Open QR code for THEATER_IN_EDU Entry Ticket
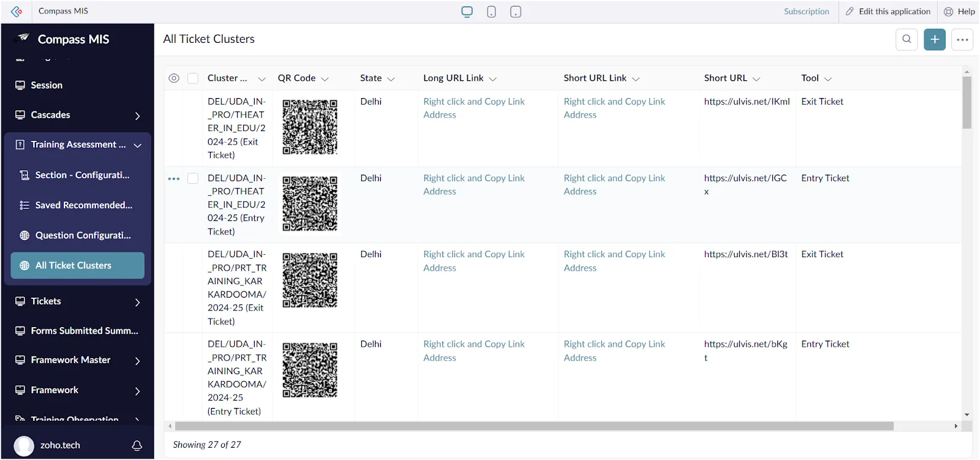Viewport: 980px width, 460px height. coord(310,204)
